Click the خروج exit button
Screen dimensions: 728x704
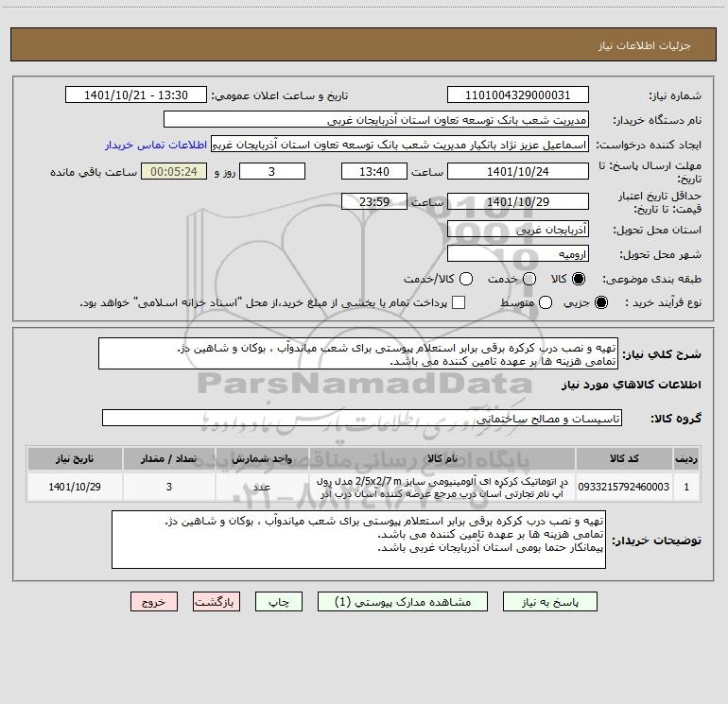pos(154,601)
